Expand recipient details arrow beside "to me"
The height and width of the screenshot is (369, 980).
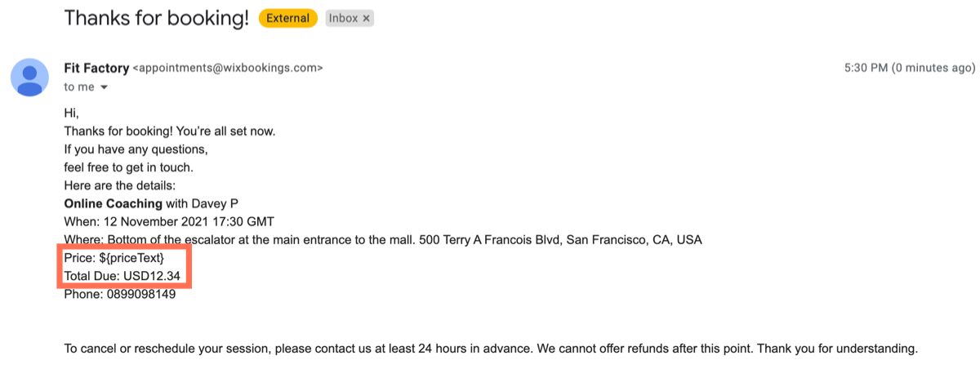pyautogui.click(x=104, y=87)
